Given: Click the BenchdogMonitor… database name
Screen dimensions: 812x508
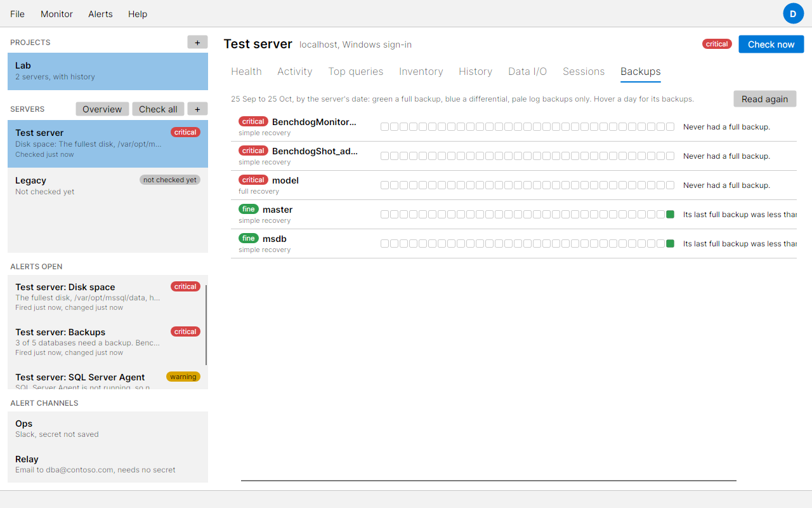Looking at the screenshot, I should [314, 122].
